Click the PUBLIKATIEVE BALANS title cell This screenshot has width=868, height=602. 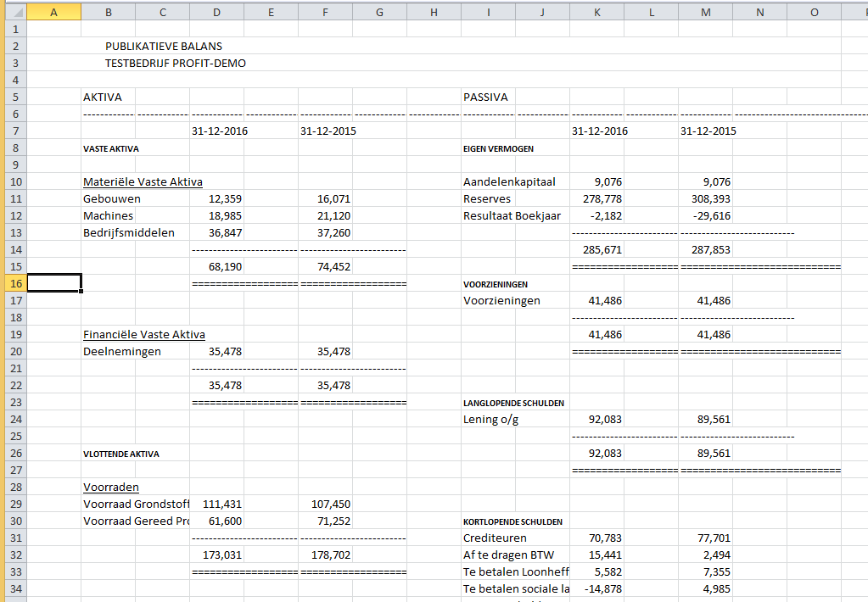tap(164, 47)
